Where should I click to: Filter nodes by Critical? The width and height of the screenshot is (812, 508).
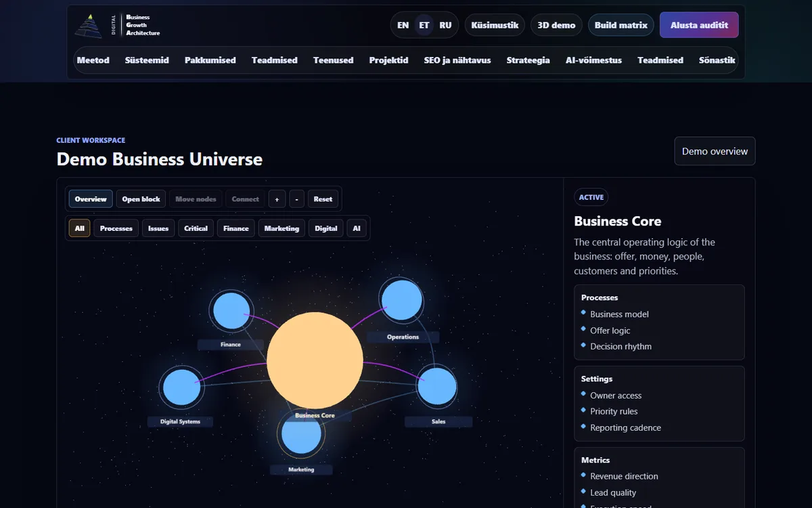(196, 228)
